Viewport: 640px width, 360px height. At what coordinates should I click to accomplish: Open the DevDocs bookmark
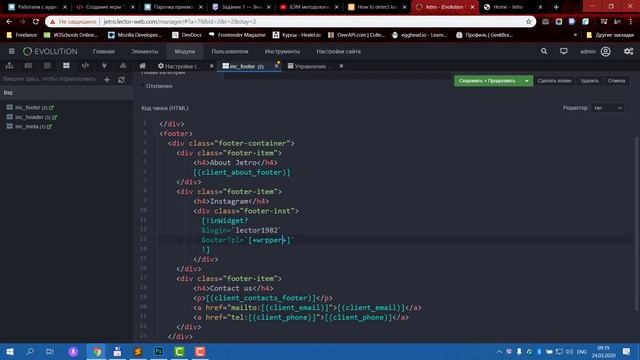(187, 35)
